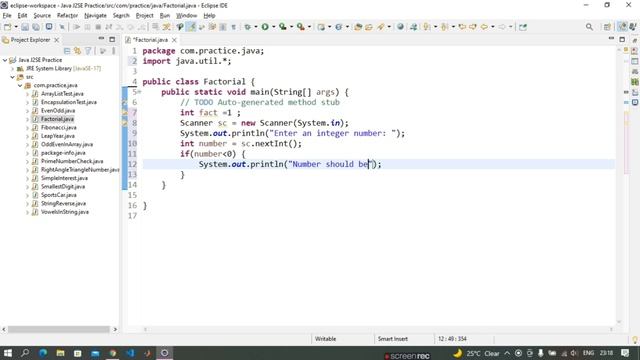Select EvenOdd.java in Project Explorer
The height and width of the screenshot is (360, 640).
[58, 111]
